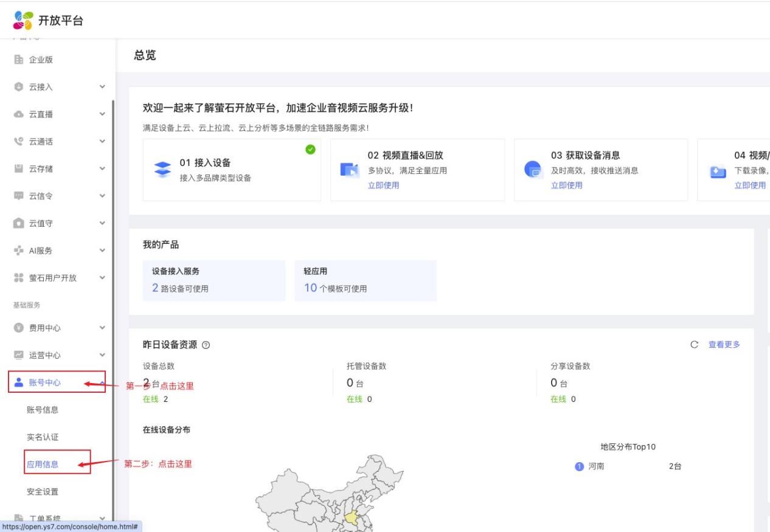Click the refresh icon beside 查看更多
The width and height of the screenshot is (770, 532).
[x=695, y=345]
